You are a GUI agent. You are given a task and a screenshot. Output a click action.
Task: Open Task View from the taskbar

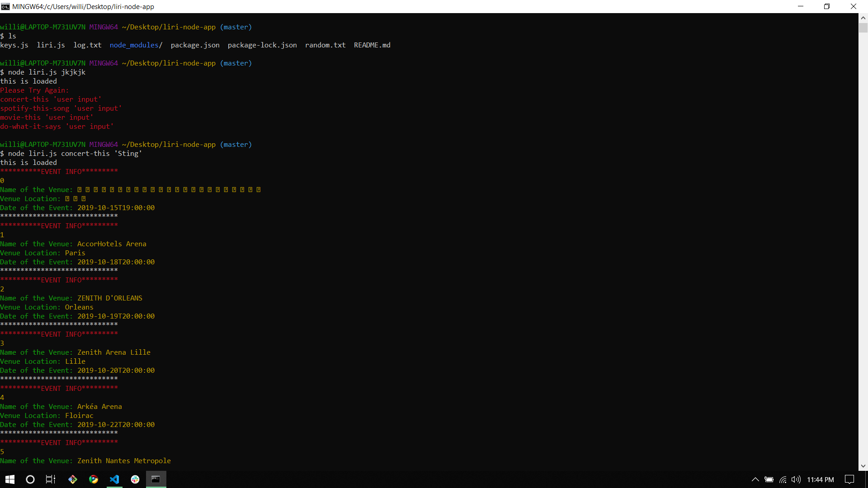tap(50, 479)
